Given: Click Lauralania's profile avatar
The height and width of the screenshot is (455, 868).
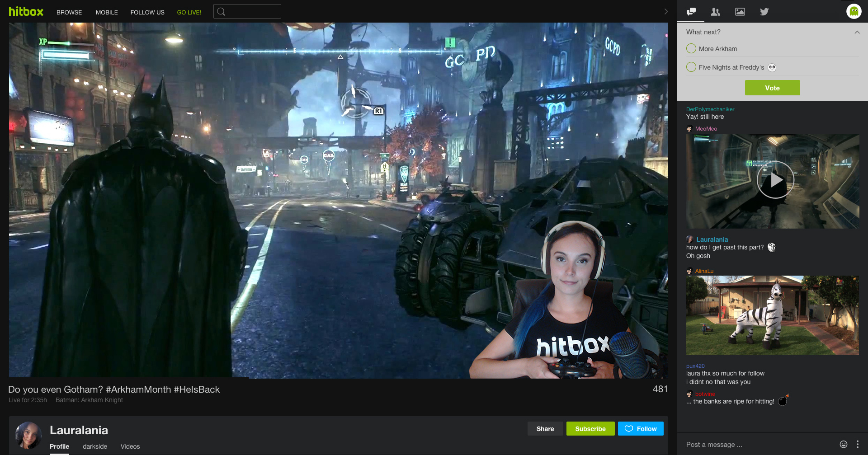Looking at the screenshot, I should [28, 436].
